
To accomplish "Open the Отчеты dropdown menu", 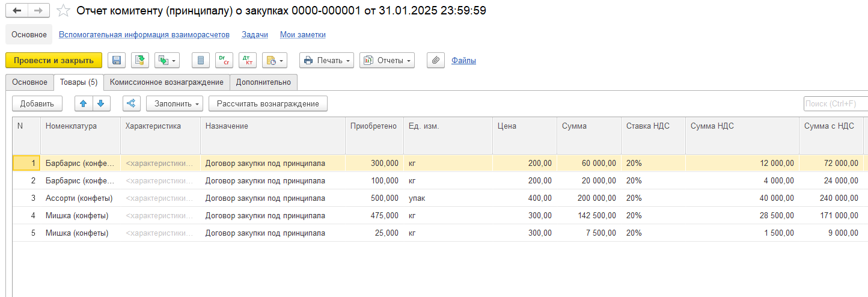I will coord(387,60).
